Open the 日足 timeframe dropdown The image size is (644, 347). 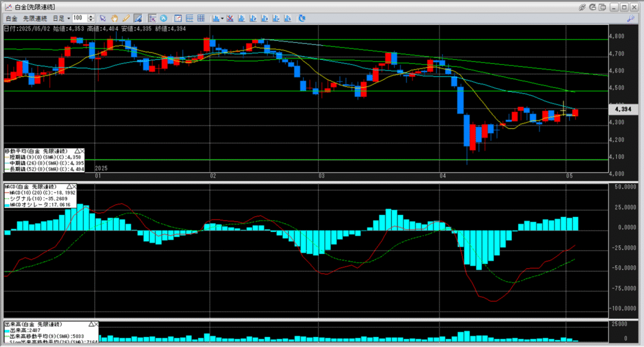point(61,18)
